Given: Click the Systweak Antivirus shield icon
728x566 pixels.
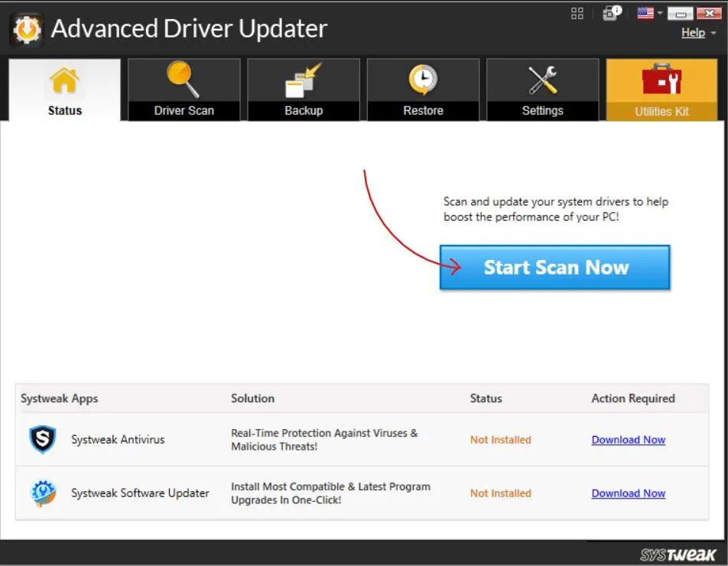Looking at the screenshot, I should click(42, 439).
